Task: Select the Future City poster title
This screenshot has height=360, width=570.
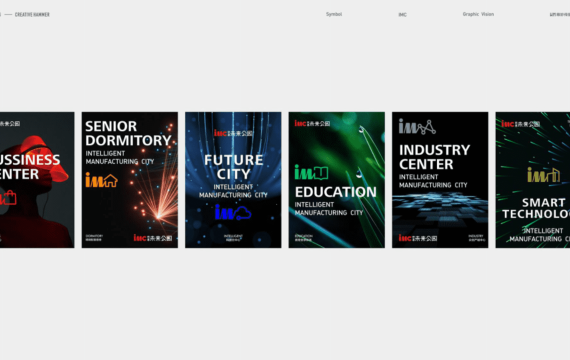Action: 233,167
